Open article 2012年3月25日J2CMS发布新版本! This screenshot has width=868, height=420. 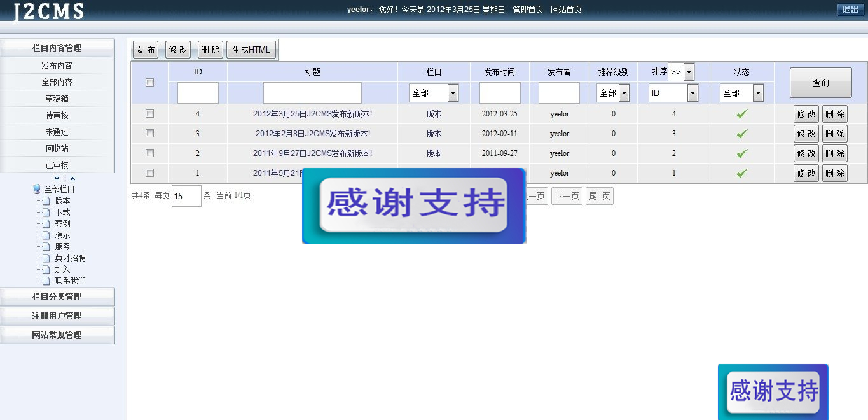click(312, 114)
